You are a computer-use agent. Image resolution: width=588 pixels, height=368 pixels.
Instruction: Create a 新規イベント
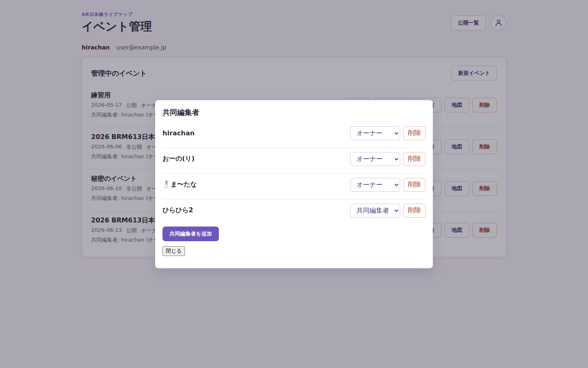coord(474,73)
